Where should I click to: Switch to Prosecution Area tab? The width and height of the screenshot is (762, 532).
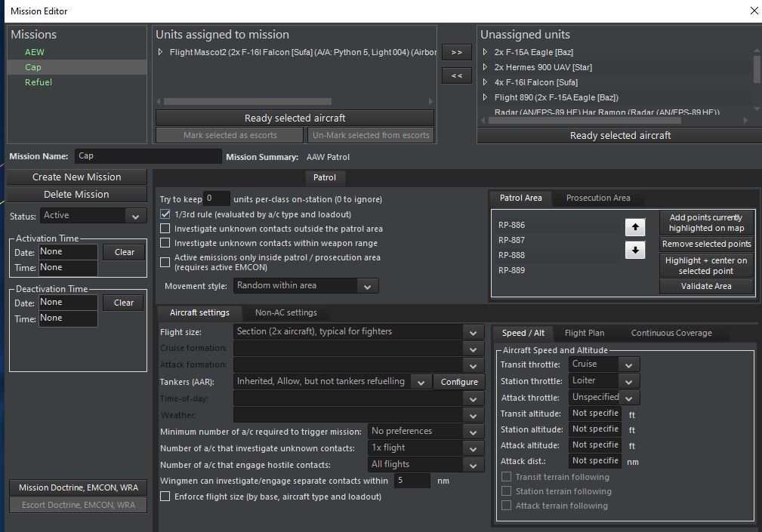coord(597,198)
